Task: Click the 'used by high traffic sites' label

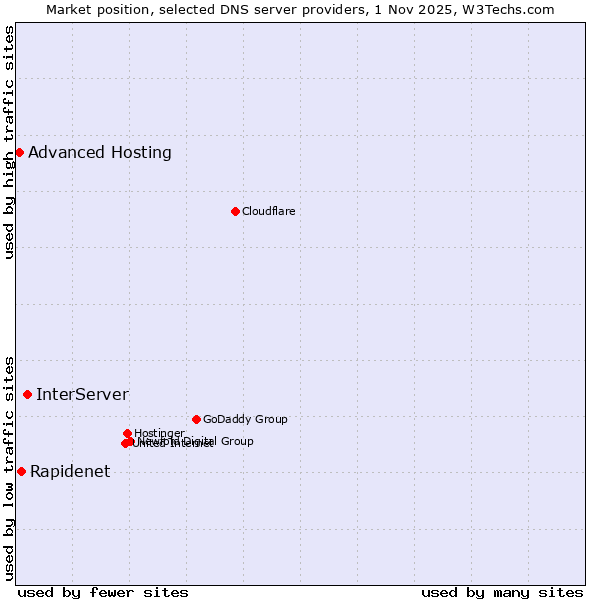Action: pyautogui.click(x=9, y=142)
